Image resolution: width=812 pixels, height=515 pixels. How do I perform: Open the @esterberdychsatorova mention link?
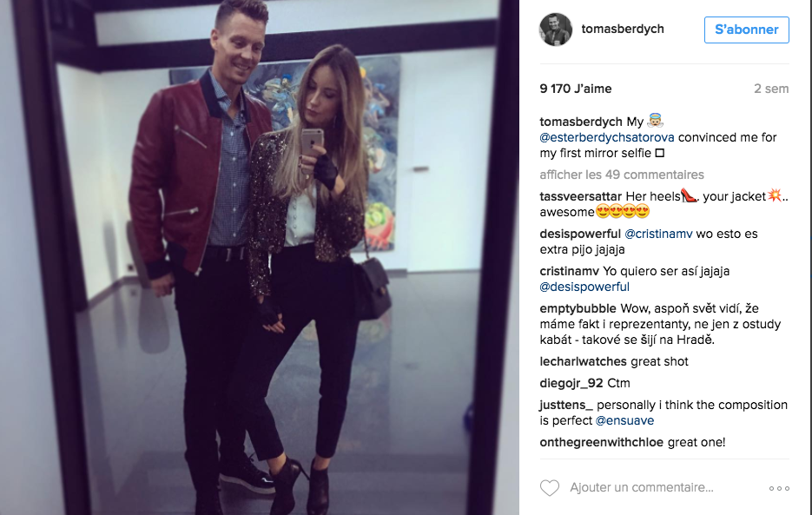(x=607, y=137)
